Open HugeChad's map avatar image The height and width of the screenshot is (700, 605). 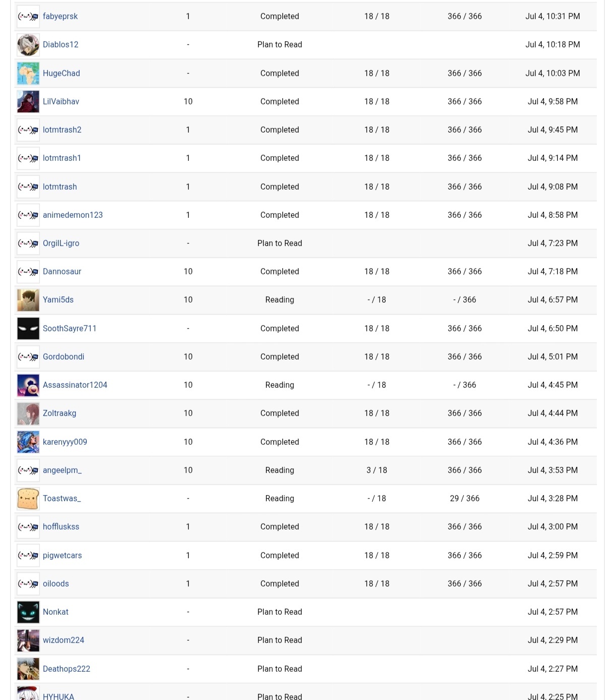pos(28,73)
